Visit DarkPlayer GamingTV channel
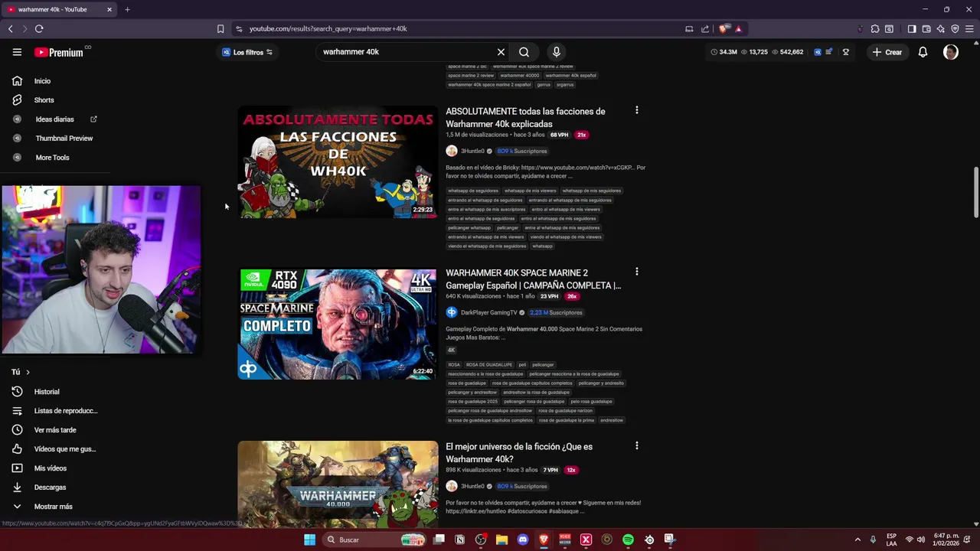980x551 pixels. [489, 312]
